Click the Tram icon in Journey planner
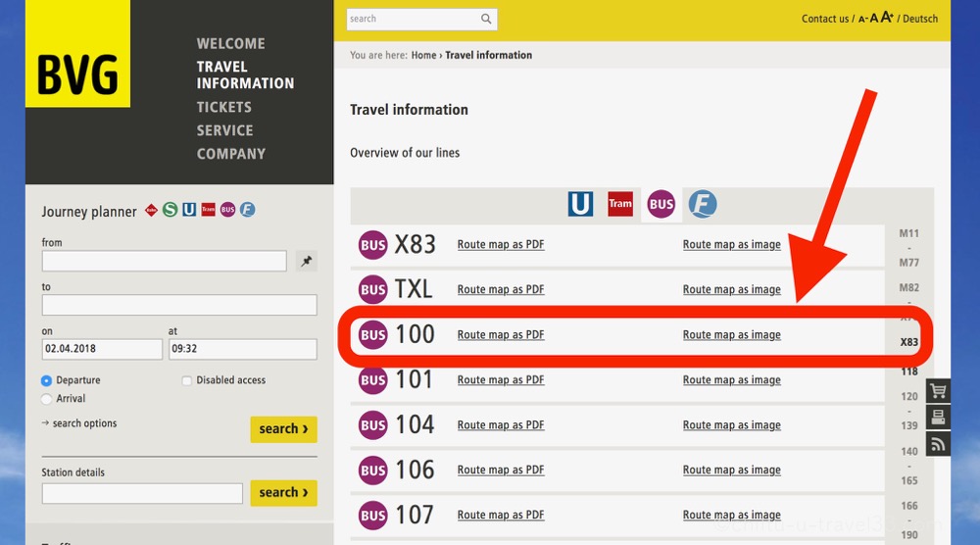Image resolution: width=980 pixels, height=545 pixels. (208, 210)
